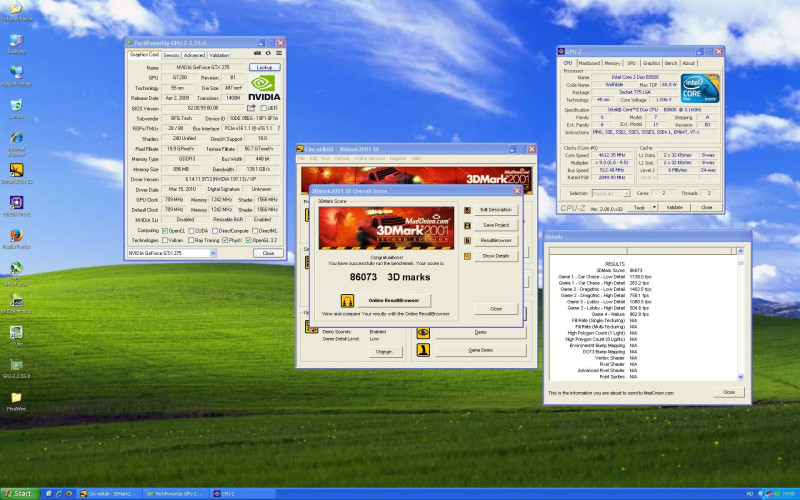The width and height of the screenshot is (800, 500).
Task: Open the FinalWire folder on the desktop
Action: (16, 397)
